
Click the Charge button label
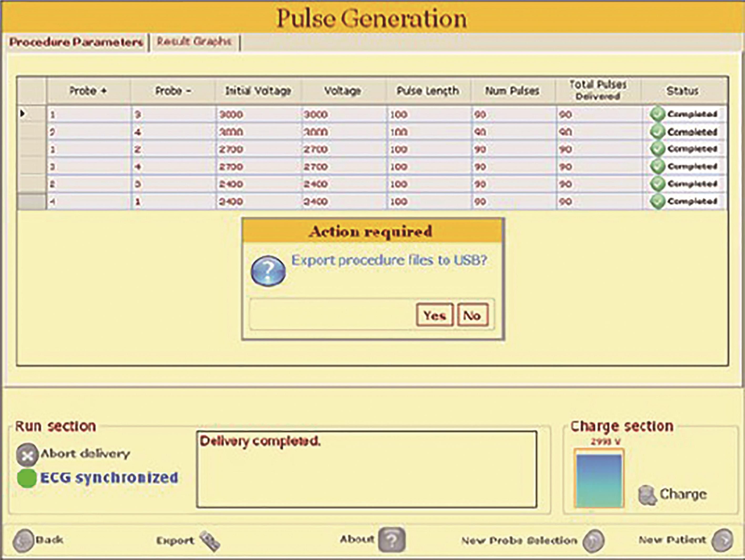click(x=683, y=494)
